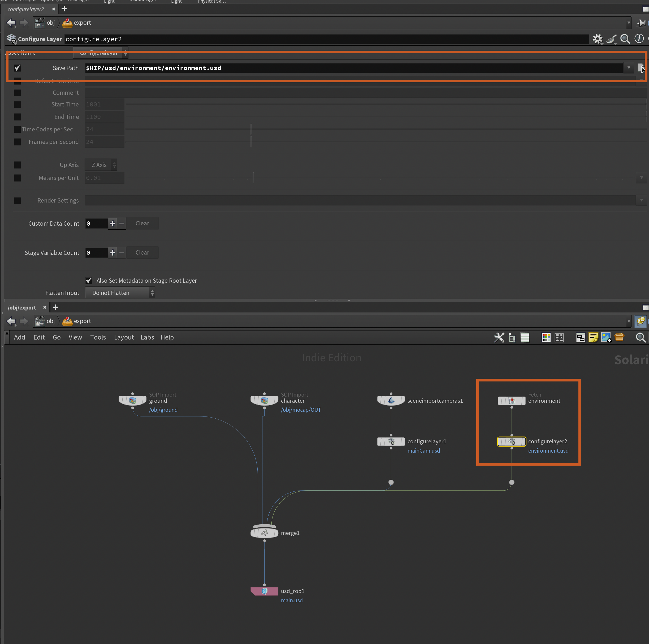Enable the Start Time checkbox
The width and height of the screenshot is (649, 644).
[x=18, y=105]
